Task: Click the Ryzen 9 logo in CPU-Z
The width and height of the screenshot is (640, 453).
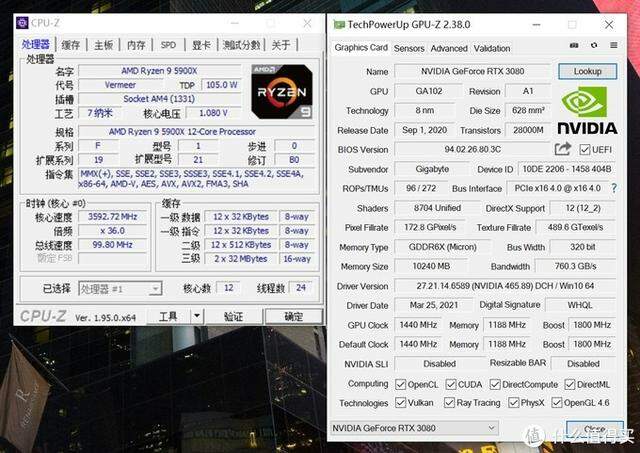Action: 282,92
